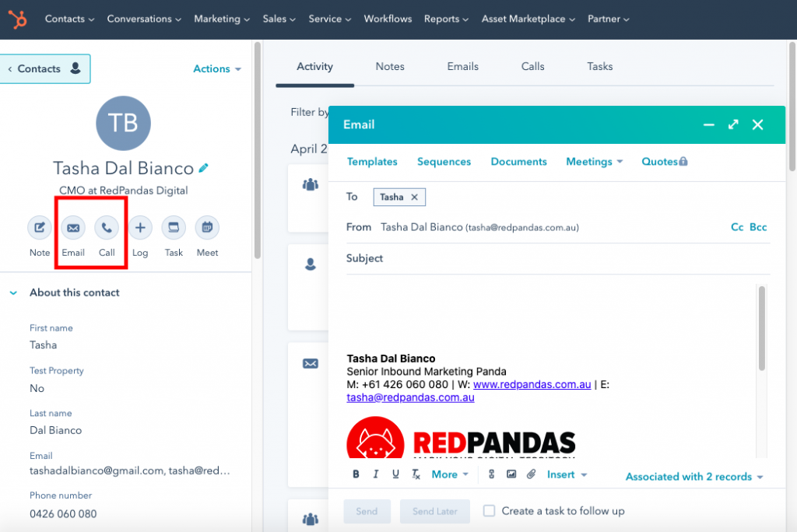Apply bold formatting in the email body
Viewport: 797px width, 532px height.
tap(356, 474)
